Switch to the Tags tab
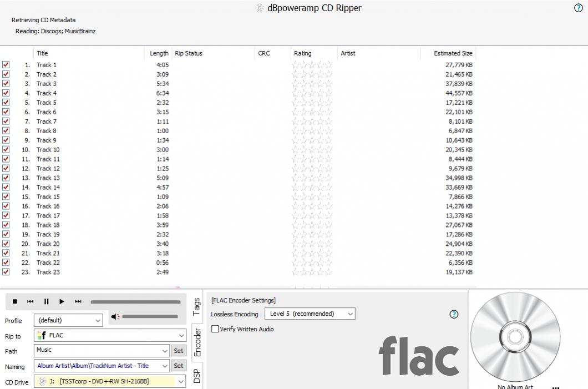 (196, 307)
